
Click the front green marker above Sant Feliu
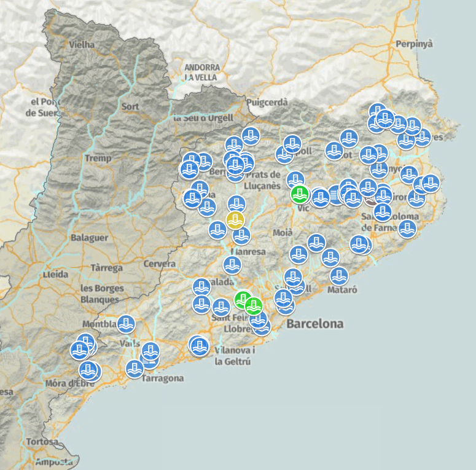click(x=254, y=306)
